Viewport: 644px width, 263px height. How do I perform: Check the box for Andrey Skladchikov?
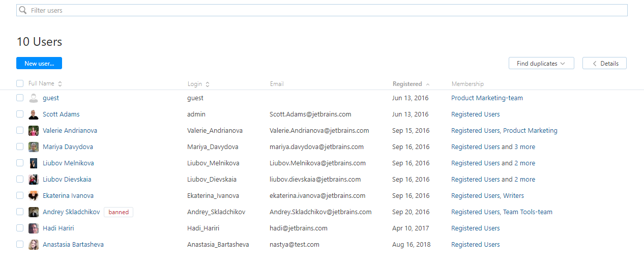tap(20, 212)
